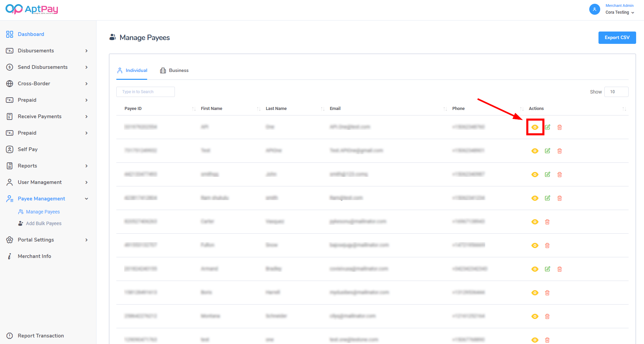Click the Type in to Search field
644x344 pixels.
[x=145, y=92]
